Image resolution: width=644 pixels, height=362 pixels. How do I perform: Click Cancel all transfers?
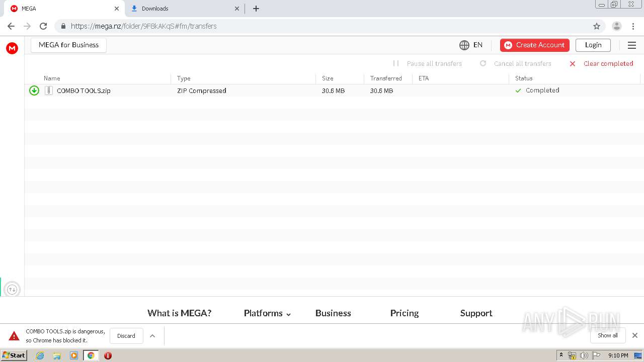click(516, 63)
